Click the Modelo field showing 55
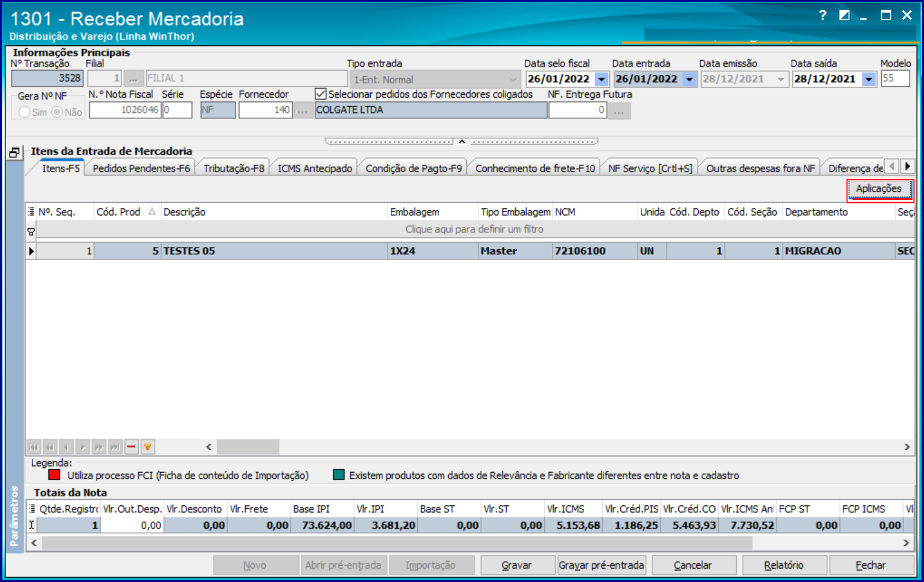 point(895,78)
